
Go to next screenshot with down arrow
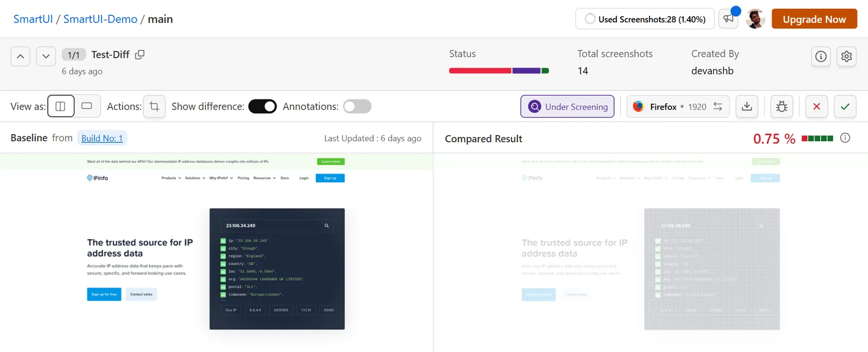46,56
